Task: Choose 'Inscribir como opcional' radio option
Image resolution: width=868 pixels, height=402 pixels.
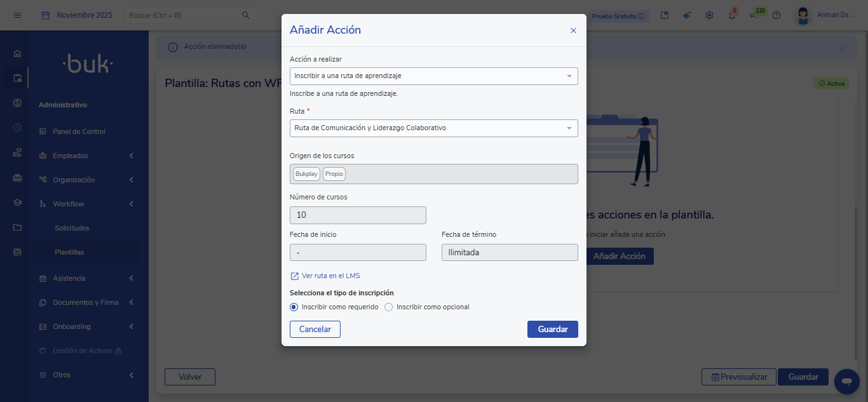Action: click(389, 307)
